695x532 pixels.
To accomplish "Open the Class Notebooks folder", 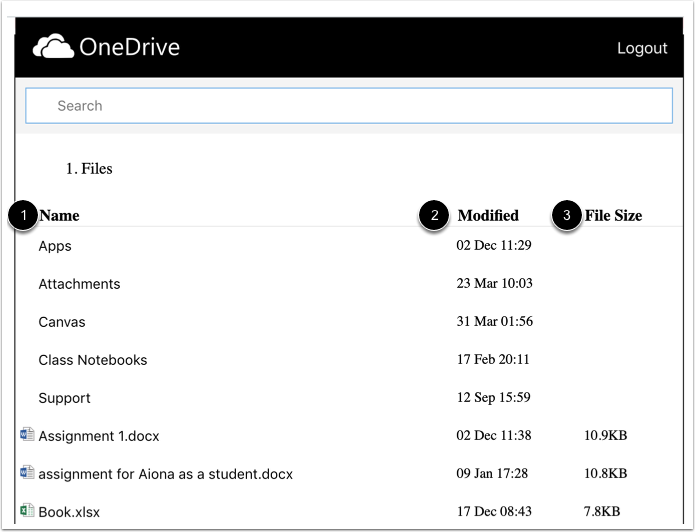I will (93, 360).
